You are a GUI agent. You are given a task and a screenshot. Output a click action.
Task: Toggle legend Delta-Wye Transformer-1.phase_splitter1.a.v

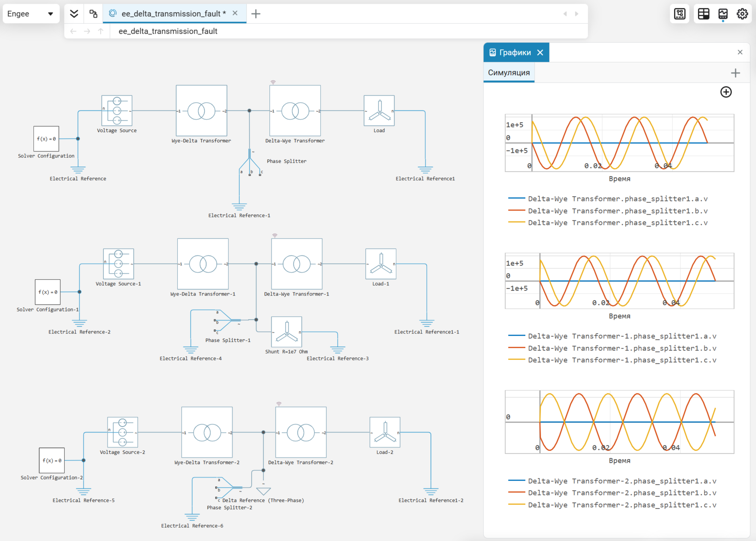(612, 336)
